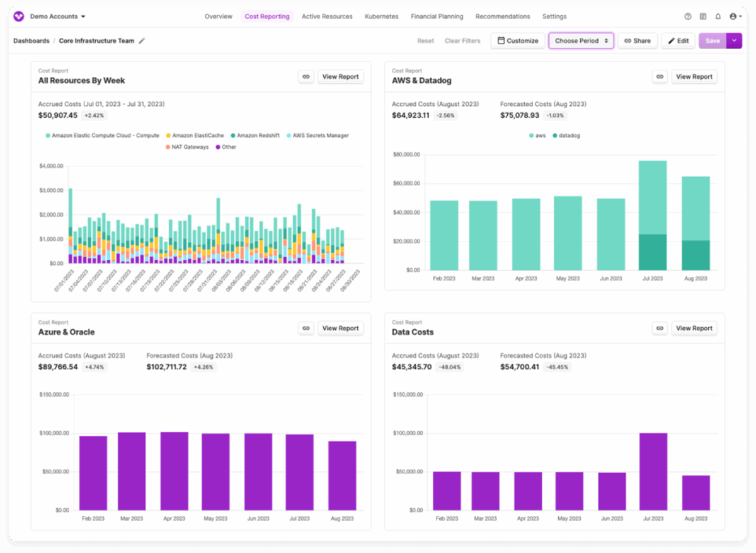The image size is (756, 553).
Task: Open the Demo Accounts dropdown
Action: (58, 16)
